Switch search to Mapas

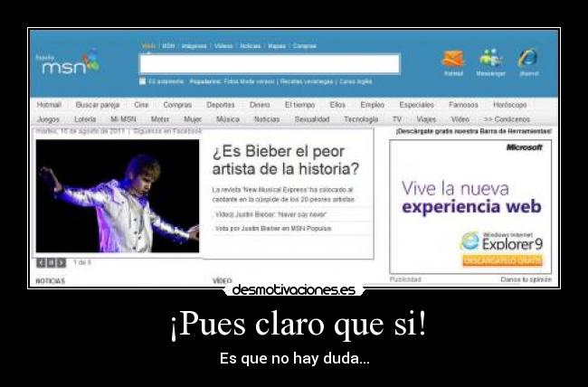277,46
